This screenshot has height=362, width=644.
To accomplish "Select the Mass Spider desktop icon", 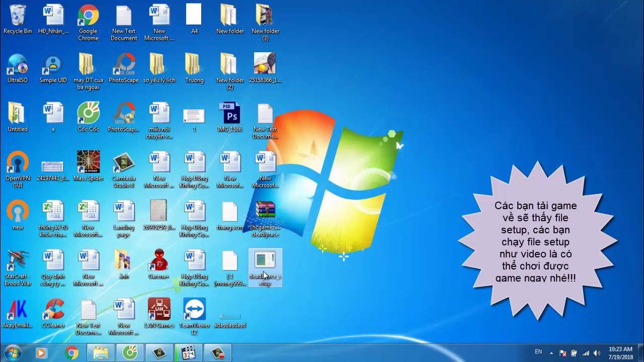I will pyautogui.click(x=88, y=166).
